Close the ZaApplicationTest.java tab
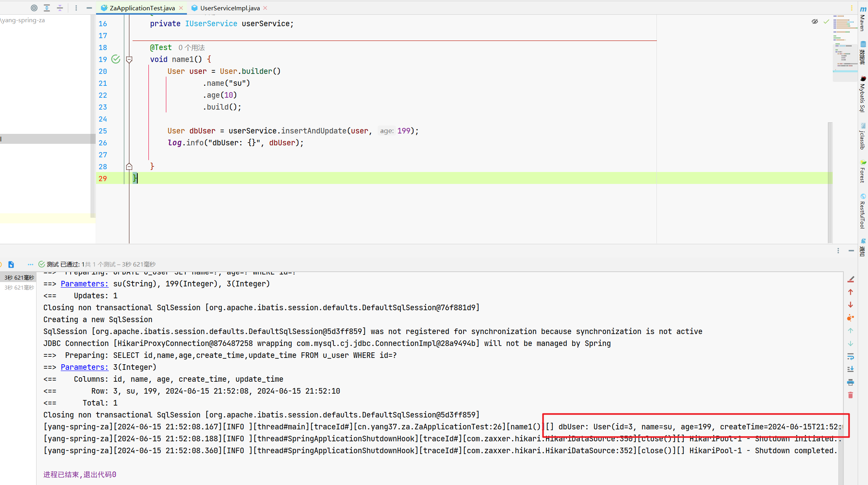868x485 pixels. [x=181, y=8]
